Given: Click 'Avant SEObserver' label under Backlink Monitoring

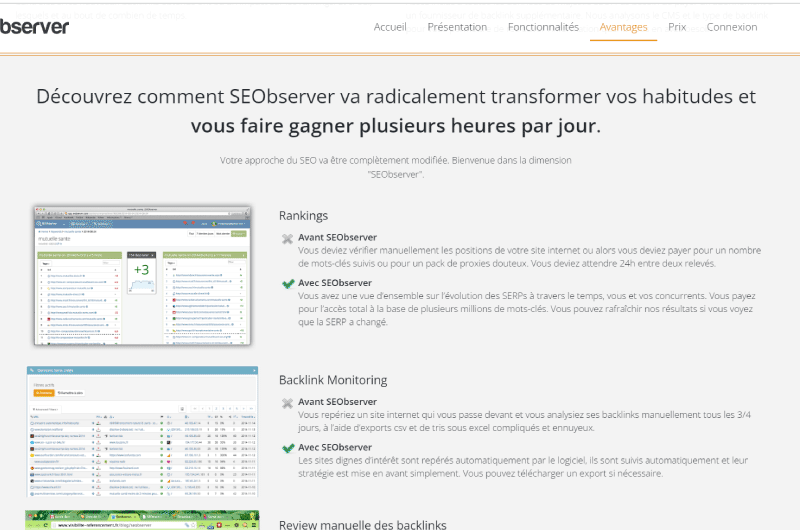Looking at the screenshot, I should tap(337, 401).
